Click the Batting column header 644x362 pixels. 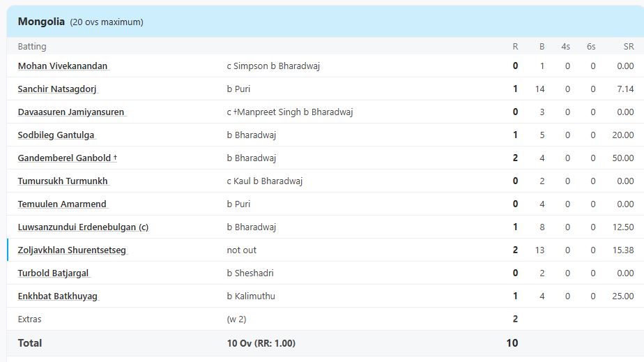tap(32, 47)
